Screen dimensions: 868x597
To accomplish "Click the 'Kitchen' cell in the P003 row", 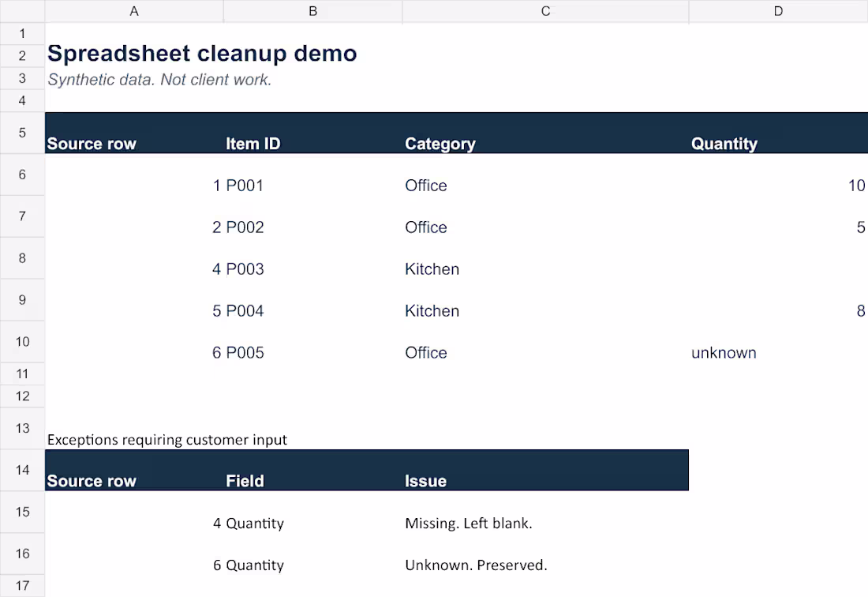I will coord(545,258).
